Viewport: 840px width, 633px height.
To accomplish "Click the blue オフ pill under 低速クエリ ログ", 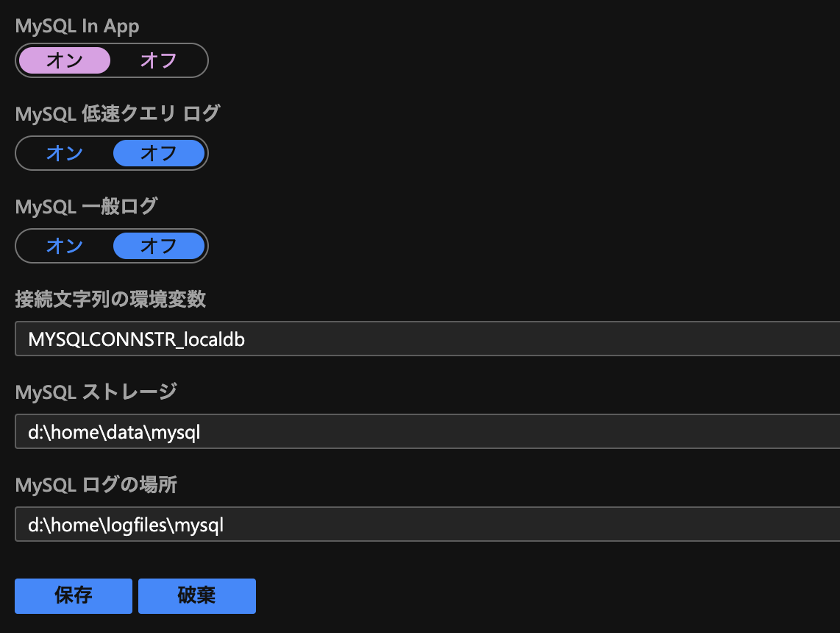I will tap(160, 153).
